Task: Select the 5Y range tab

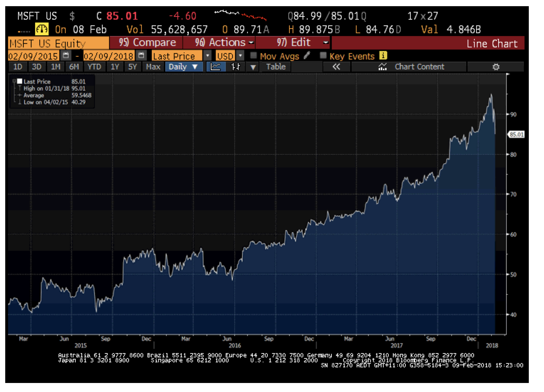Action: (132, 67)
